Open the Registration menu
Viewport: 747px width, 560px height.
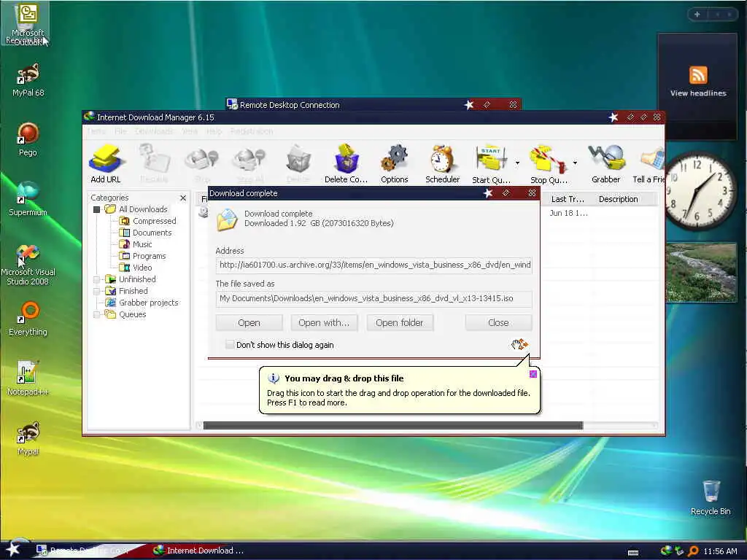coord(252,131)
